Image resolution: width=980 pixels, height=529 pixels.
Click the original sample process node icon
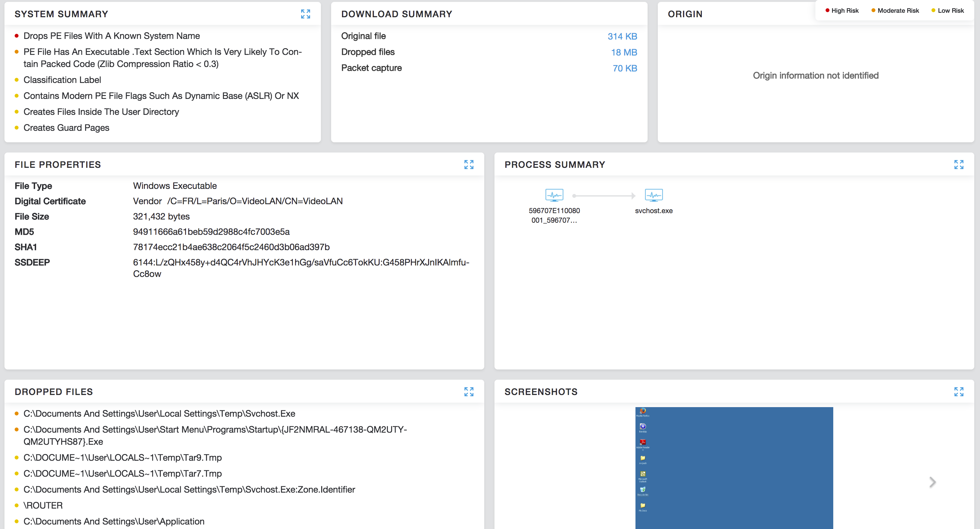[554, 195]
